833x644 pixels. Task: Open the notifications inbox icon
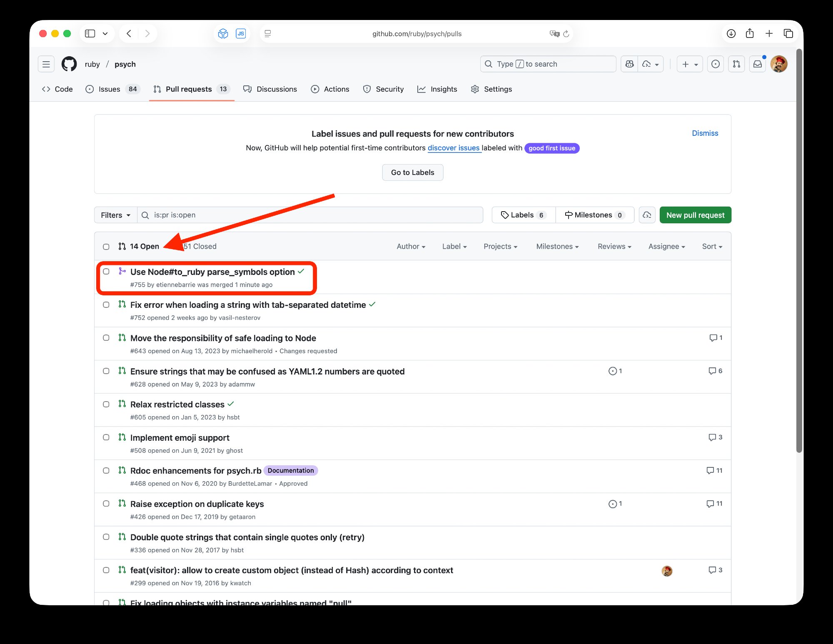(x=757, y=64)
